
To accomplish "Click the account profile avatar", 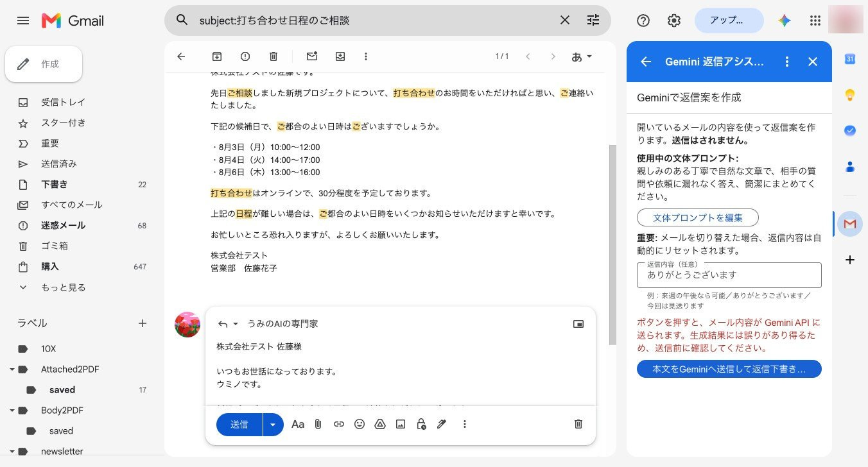I will tap(846, 20).
